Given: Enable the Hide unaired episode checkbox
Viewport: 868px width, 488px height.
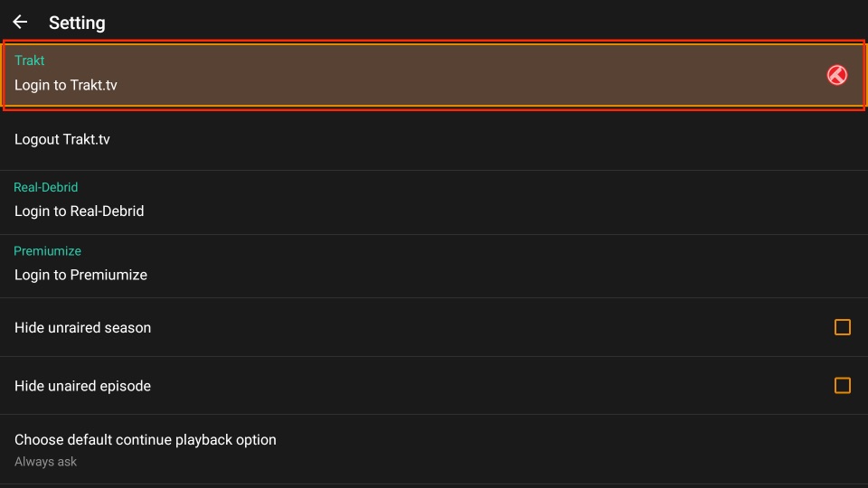Looking at the screenshot, I should click(842, 386).
